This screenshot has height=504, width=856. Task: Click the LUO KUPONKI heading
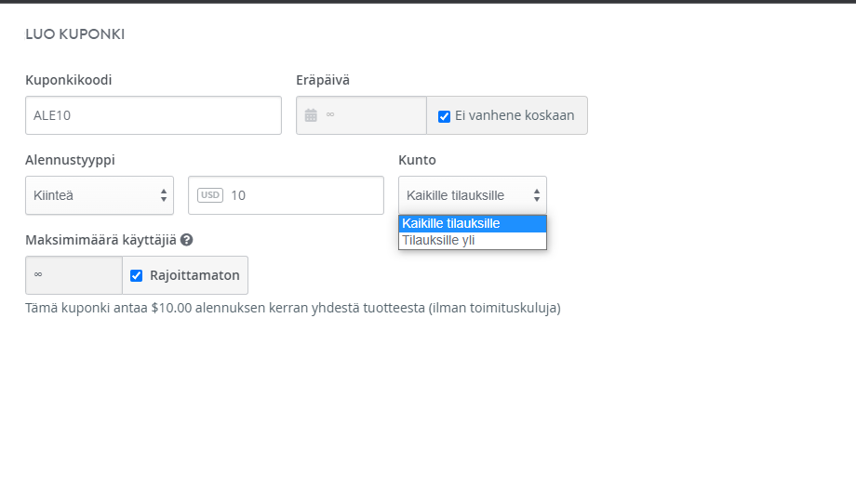[x=75, y=34]
